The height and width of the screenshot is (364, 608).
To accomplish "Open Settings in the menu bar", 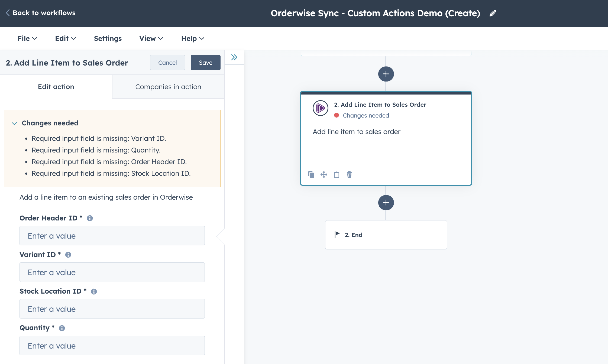I will coord(108,38).
